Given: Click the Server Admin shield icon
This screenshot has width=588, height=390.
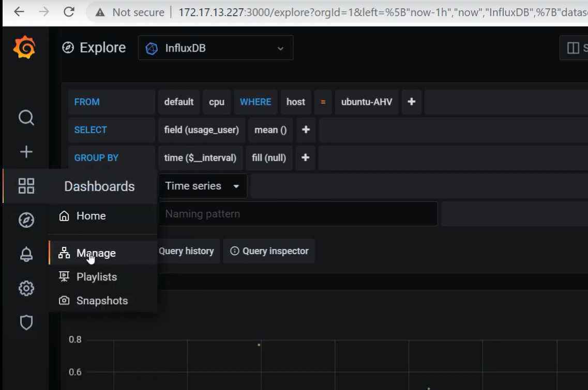Looking at the screenshot, I should click(26, 322).
